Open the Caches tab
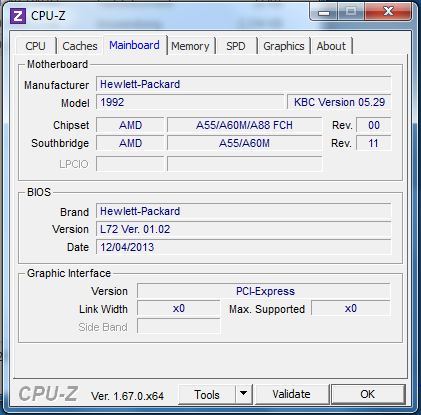421x415 pixels. pos(80,46)
